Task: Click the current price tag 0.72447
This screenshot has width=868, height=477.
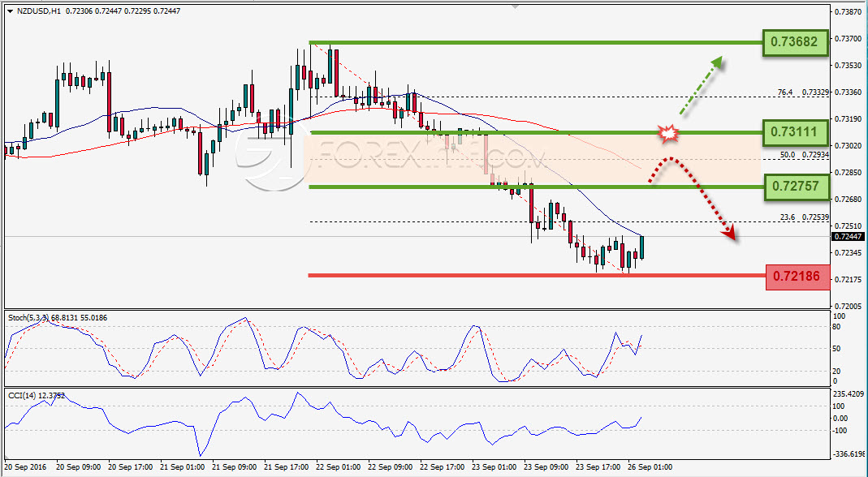Action: pyautogui.click(x=848, y=237)
